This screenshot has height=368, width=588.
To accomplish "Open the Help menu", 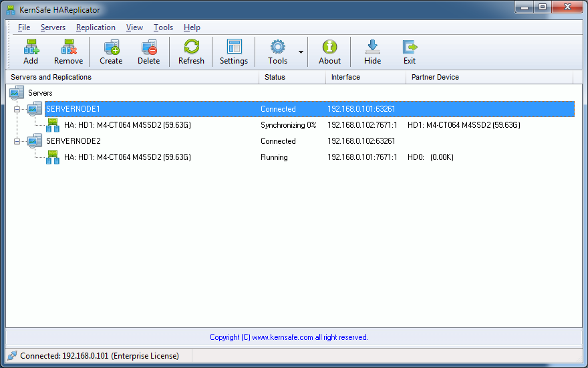I will click(x=192, y=27).
